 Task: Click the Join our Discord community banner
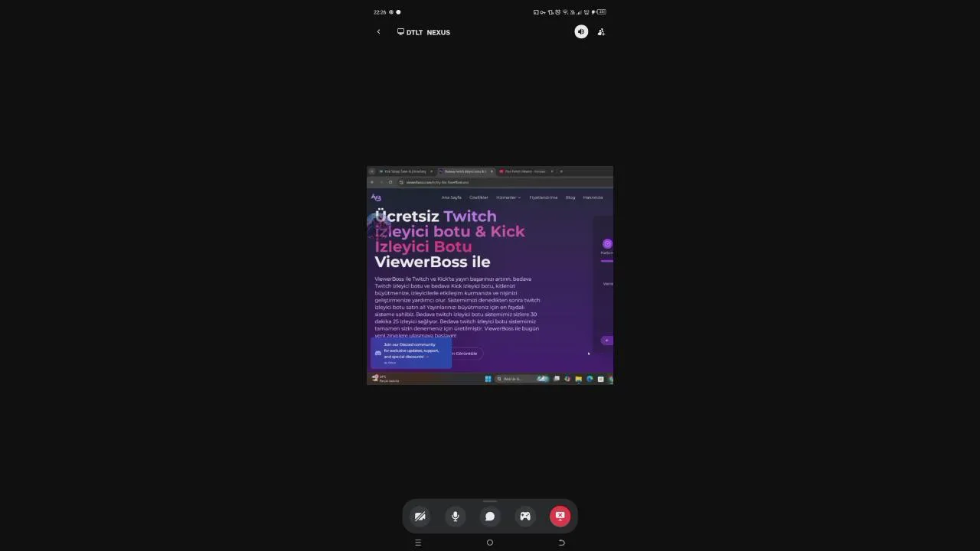(x=411, y=353)
